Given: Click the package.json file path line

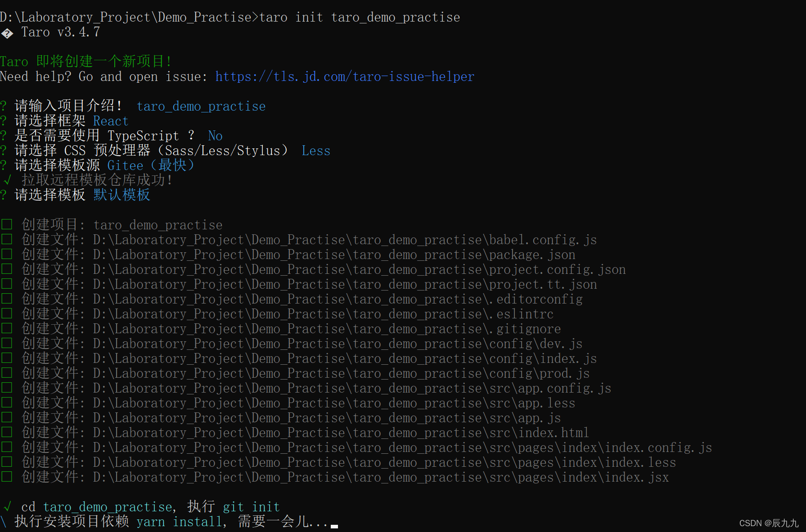Looking at the screenshot, I should click(298, 255).
